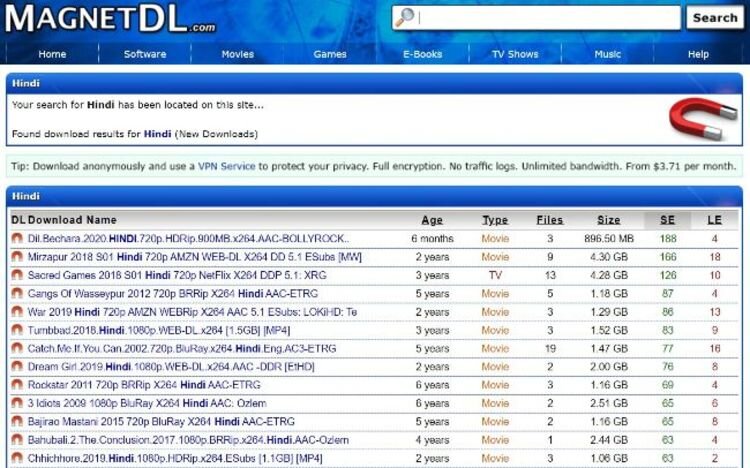Open the Software navigation tab
Viewport: 750px width, 468px height.
(x=145, y=54)
